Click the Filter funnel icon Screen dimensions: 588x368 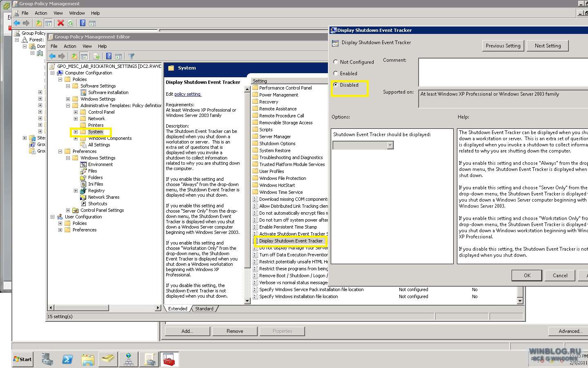point(131,56)
